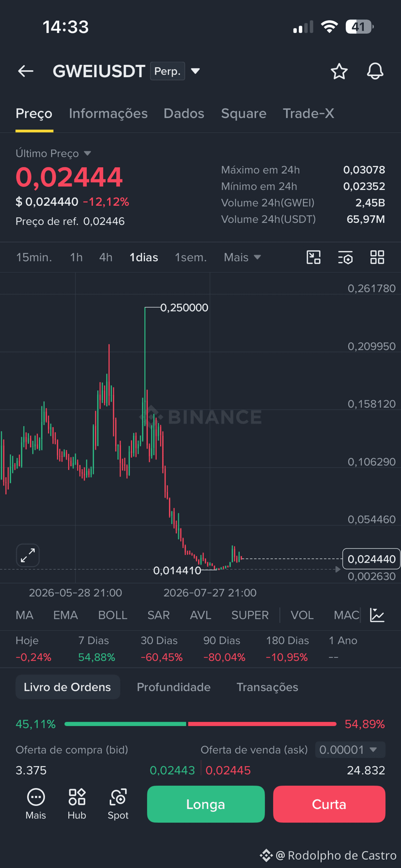Tap the 30 Dias -60,45% performance
Image resolution: width=401 pixels, height=868 pixels.
[161, 649]
